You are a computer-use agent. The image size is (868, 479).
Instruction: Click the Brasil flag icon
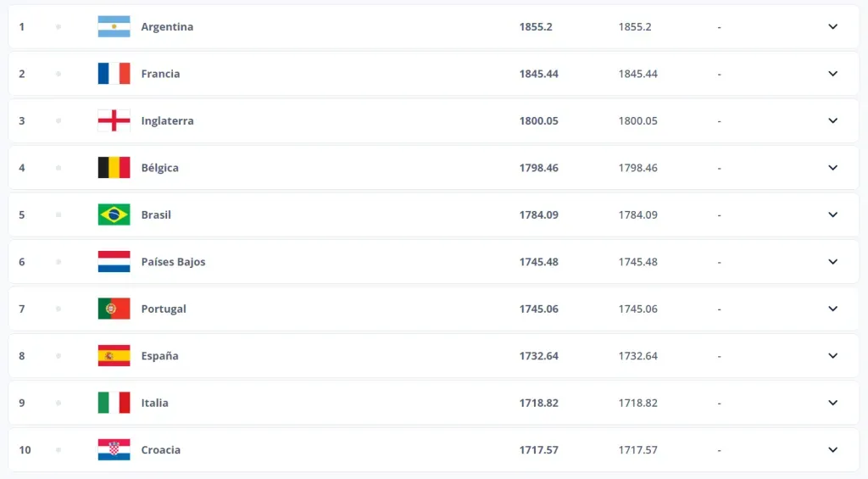(114, 214)
